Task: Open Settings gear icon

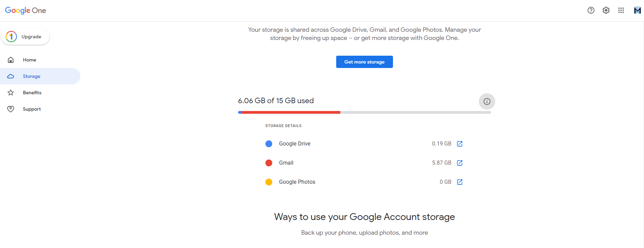Action: [x=606, y=10]
